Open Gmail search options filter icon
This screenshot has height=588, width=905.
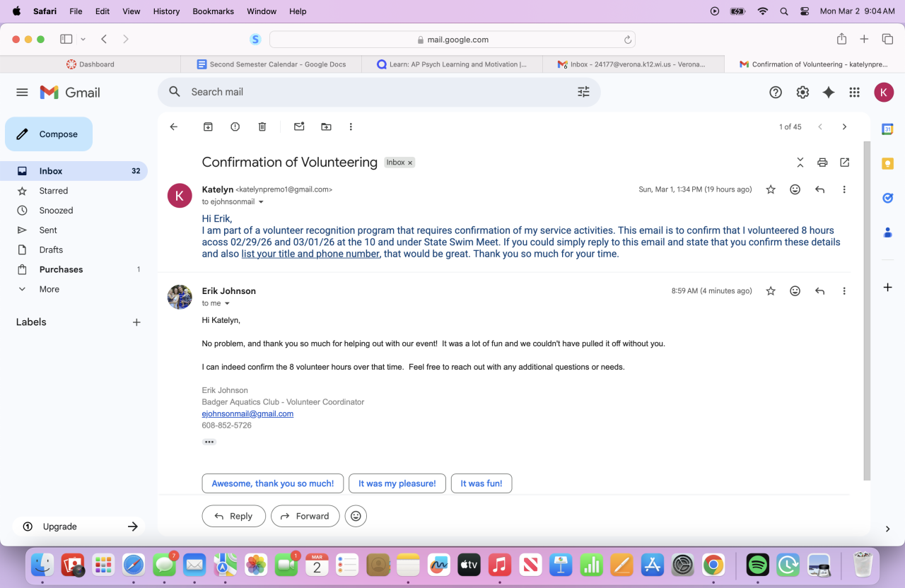(583, 92)
